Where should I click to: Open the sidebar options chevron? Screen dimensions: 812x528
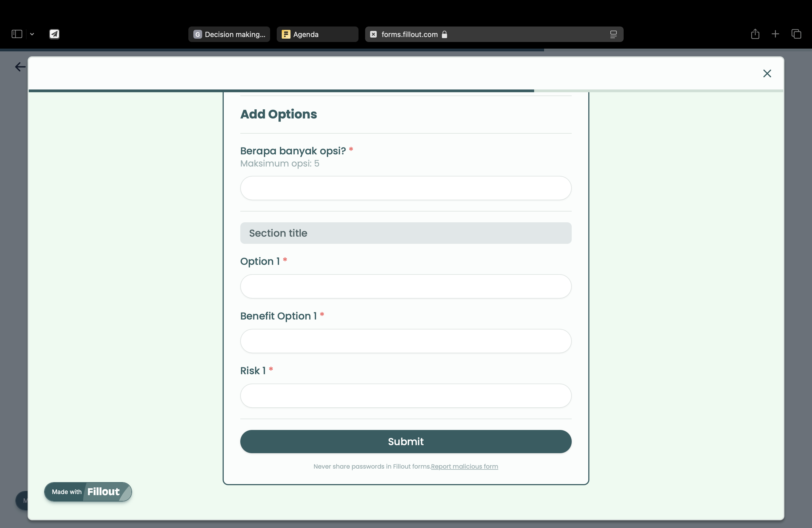coord(32,34)
